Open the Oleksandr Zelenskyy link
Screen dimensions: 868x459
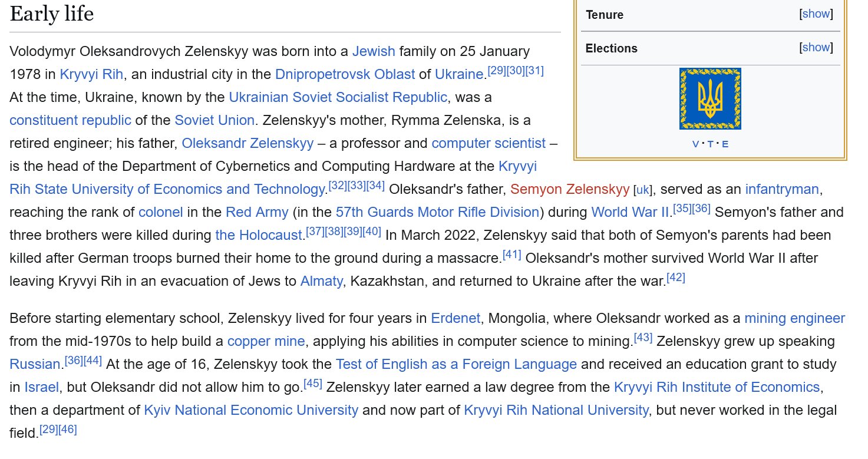pos(247,143)
